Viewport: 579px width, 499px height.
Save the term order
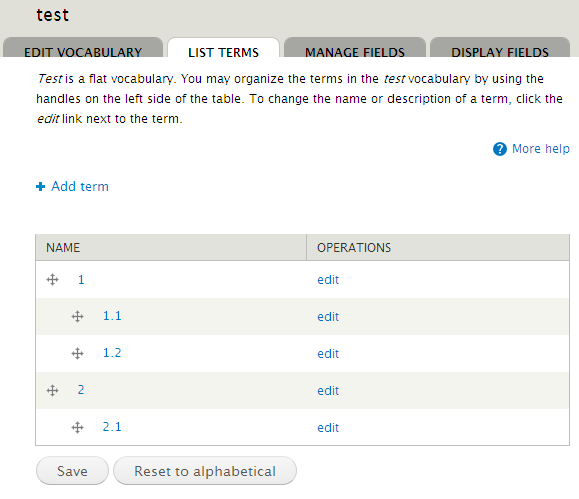pos(72,471)
